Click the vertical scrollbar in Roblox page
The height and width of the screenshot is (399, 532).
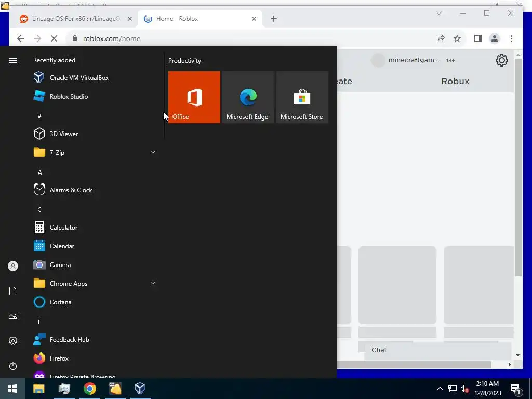tap(518, 168)
